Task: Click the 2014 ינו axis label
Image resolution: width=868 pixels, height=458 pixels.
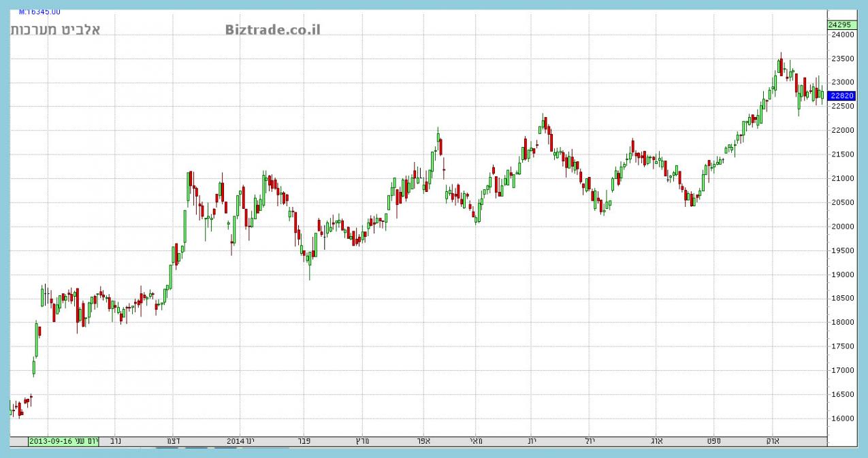Action: [240, 441]
